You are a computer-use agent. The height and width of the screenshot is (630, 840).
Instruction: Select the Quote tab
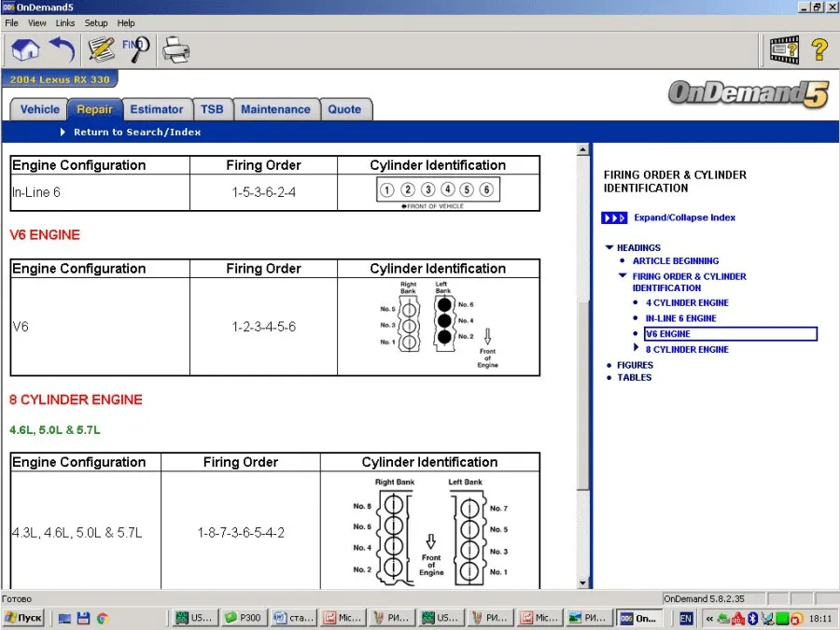(344, 109)
